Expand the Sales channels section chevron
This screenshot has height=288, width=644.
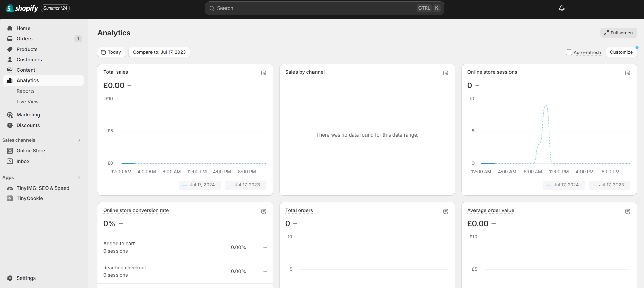tap(79, 140)
